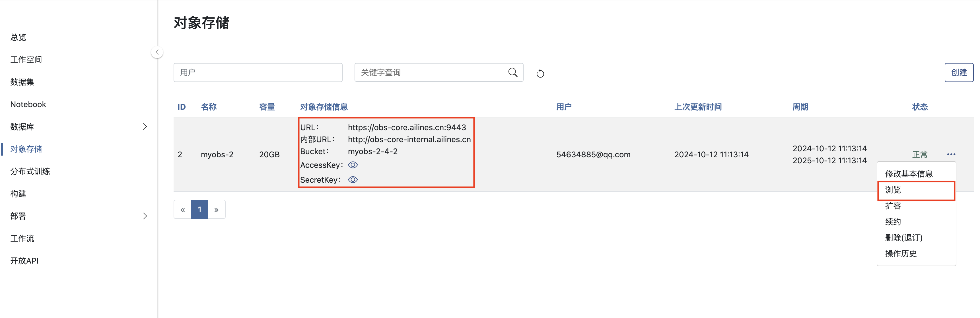Viewport: 980px width, 318px height.
Task: Click the search magnifier icon
Action: [512, 72]
